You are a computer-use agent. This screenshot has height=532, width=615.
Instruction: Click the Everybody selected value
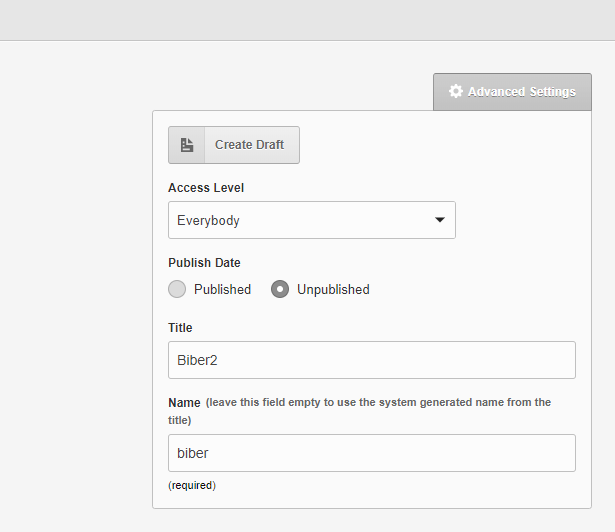[208, 220]
